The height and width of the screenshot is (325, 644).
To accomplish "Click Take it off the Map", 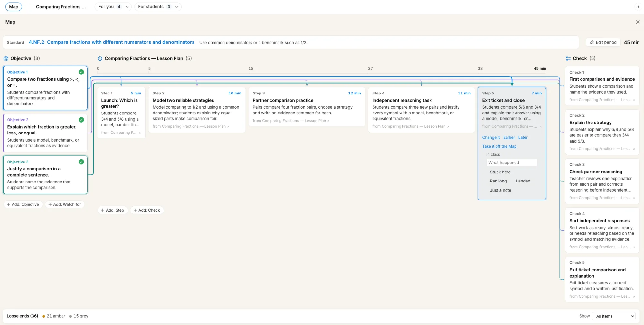I will 499,146.
